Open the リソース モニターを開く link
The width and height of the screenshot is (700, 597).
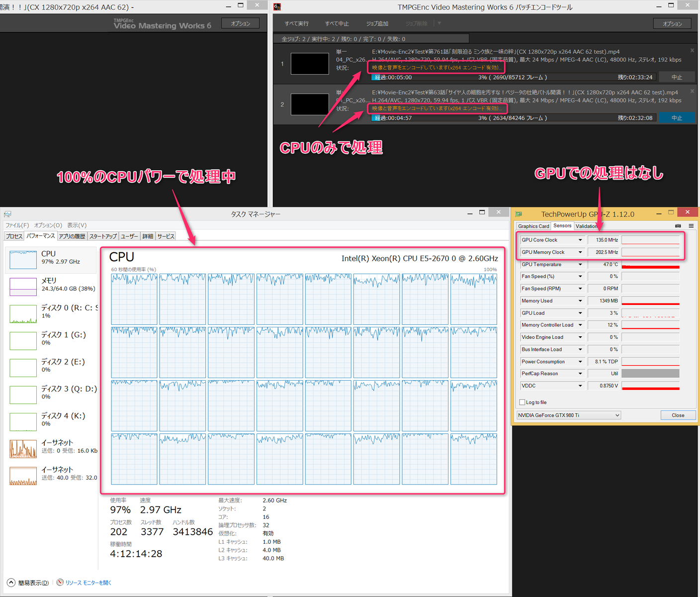click(x=88, y=583)
